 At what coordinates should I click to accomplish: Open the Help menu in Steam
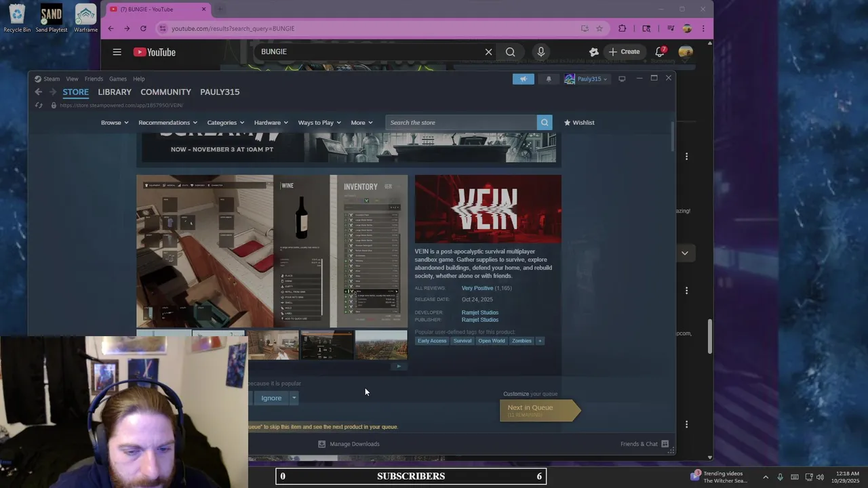pyautogui.click(x=139, y=79)
